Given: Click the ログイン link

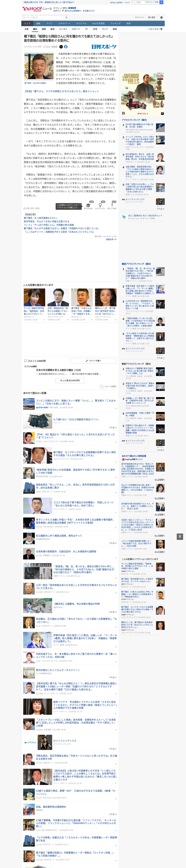Looking at the screenshot, I should 57,11.
